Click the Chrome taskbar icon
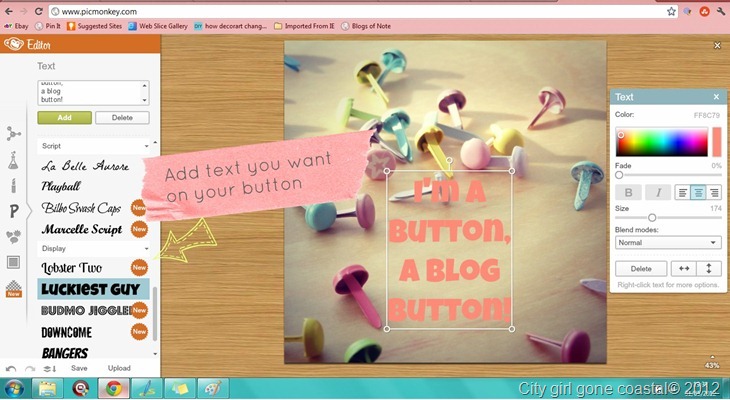730x400 pixels. click(114, 388)
